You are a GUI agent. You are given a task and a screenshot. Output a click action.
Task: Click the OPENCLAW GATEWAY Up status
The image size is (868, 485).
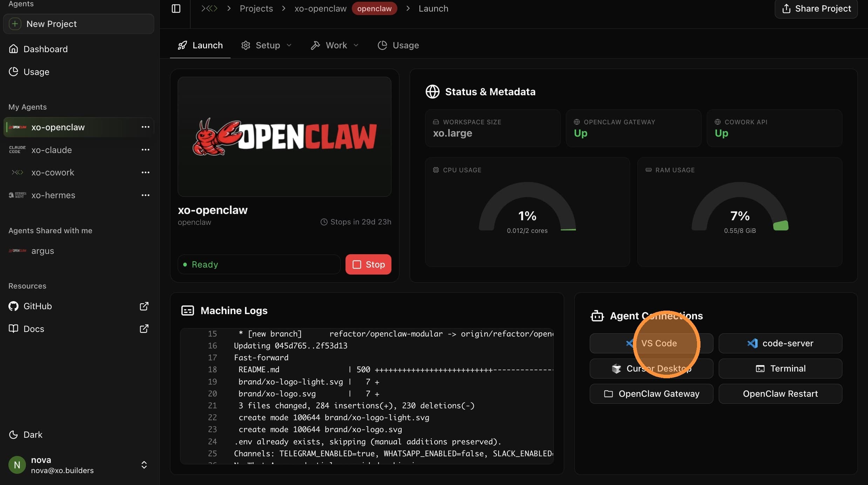581,133
